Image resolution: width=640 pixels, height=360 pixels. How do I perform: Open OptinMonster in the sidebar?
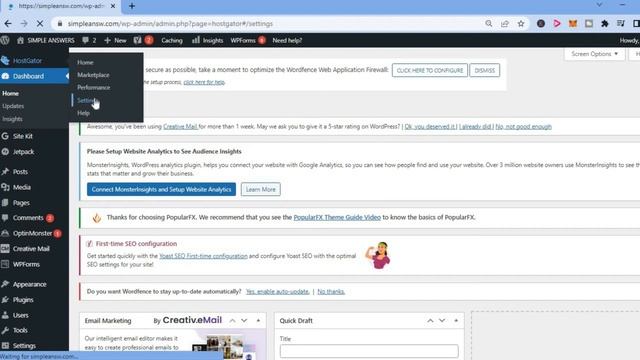32,233
